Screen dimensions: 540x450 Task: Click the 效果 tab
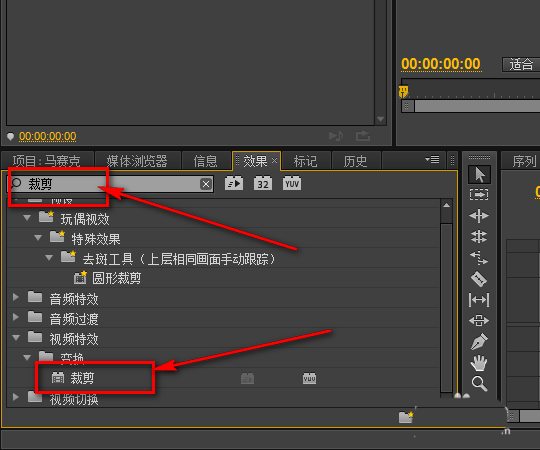pos(255,161)
